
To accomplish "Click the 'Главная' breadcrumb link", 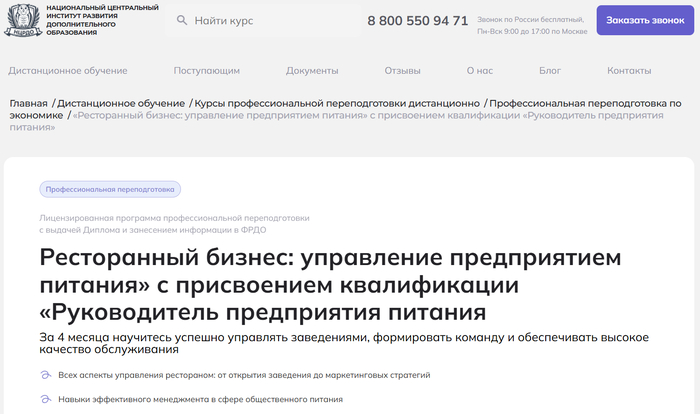I will point(29,103).
